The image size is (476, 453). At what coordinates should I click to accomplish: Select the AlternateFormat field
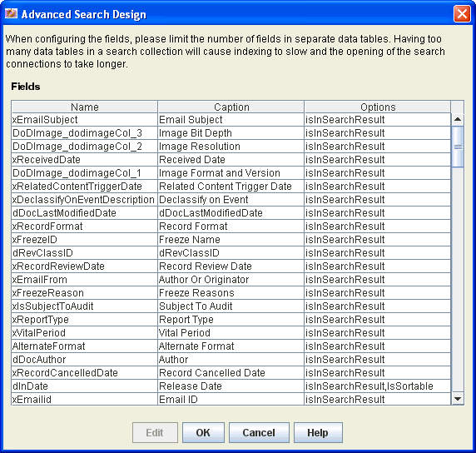pos(85,346)
